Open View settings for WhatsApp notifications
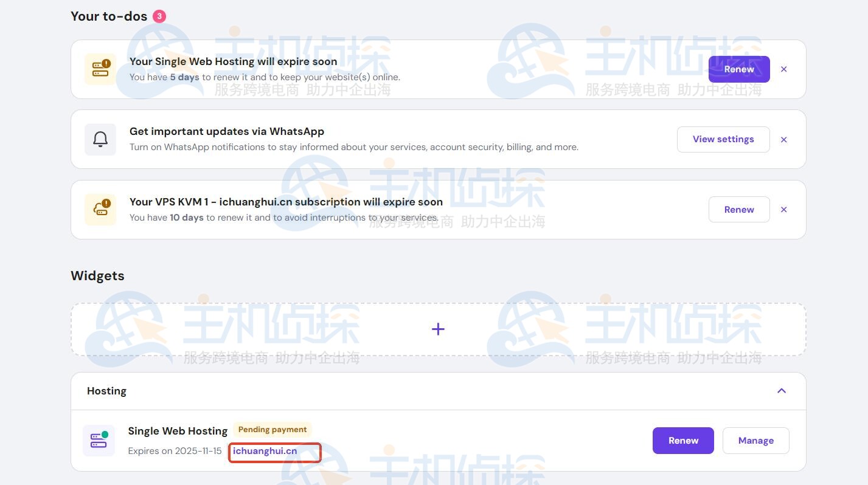 point(723,139)
